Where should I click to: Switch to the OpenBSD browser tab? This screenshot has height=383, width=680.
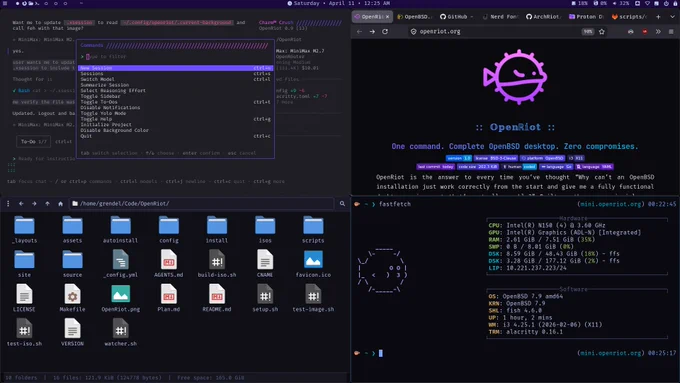(x=415, y=16)
